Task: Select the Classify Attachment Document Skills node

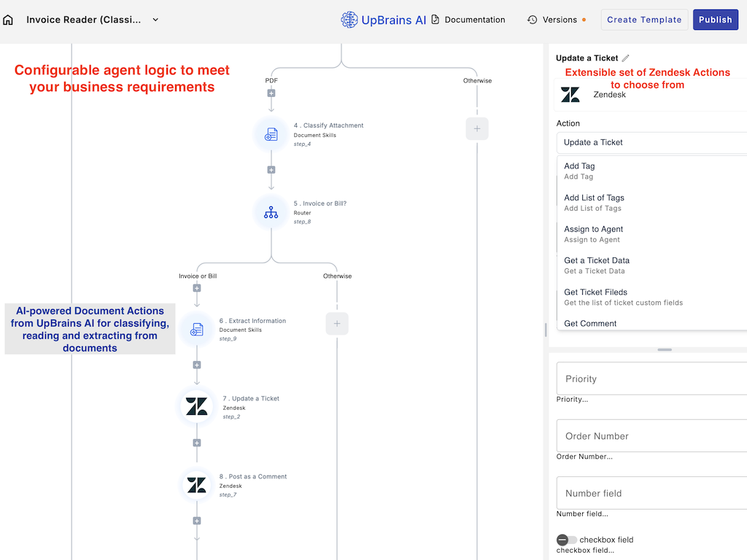Action: 271,134
